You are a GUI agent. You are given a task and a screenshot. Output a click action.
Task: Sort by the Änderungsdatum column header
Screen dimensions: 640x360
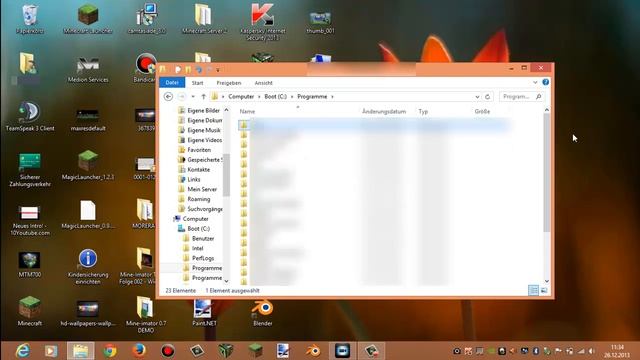pos(384,111)
